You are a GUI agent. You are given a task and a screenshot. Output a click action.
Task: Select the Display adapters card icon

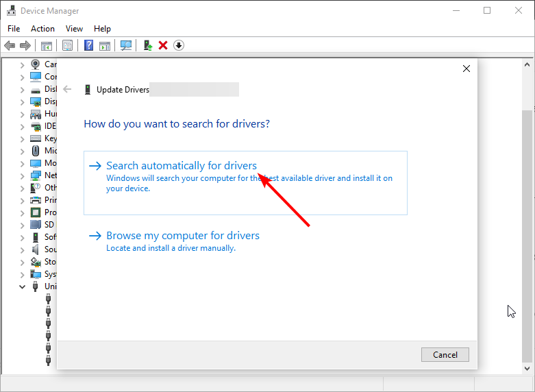point(36,101)
